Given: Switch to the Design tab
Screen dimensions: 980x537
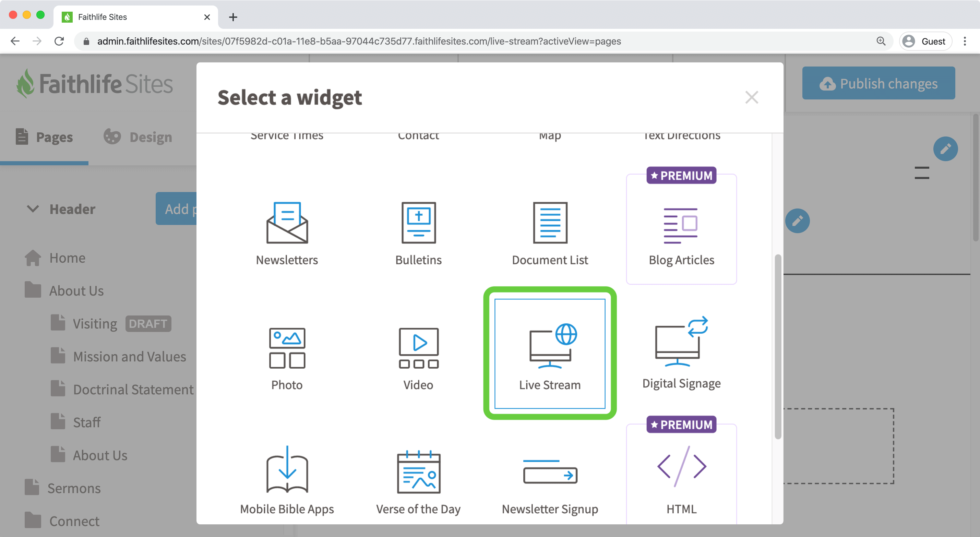Looking at the screenshot, I should 138,137.
